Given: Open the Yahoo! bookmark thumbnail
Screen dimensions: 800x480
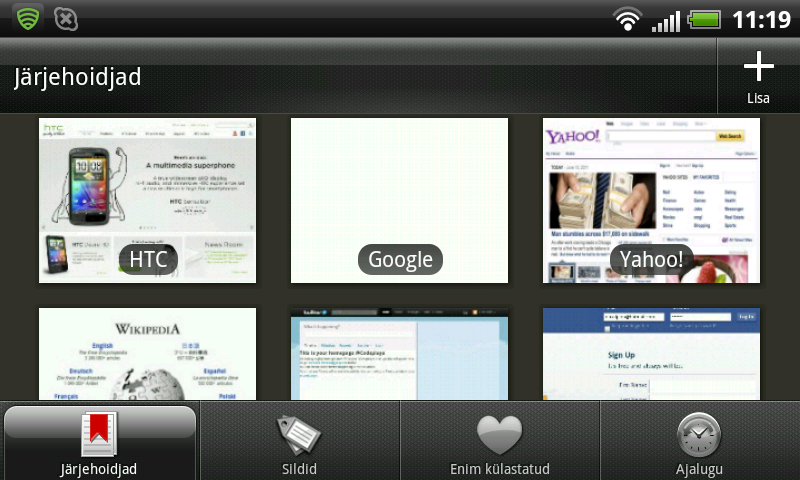Looking at the screenshot, I should (651, 200).
